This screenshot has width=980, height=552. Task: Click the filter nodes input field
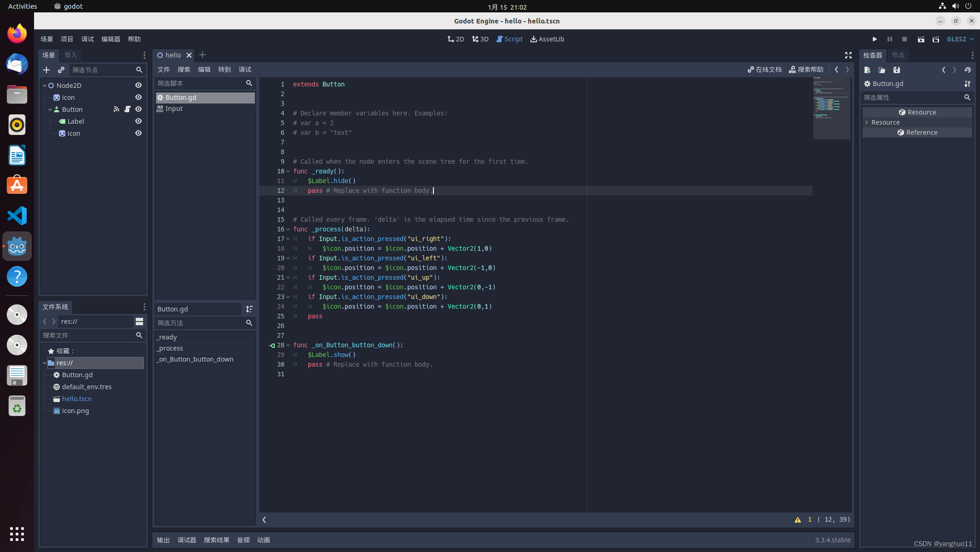point(100,70)
